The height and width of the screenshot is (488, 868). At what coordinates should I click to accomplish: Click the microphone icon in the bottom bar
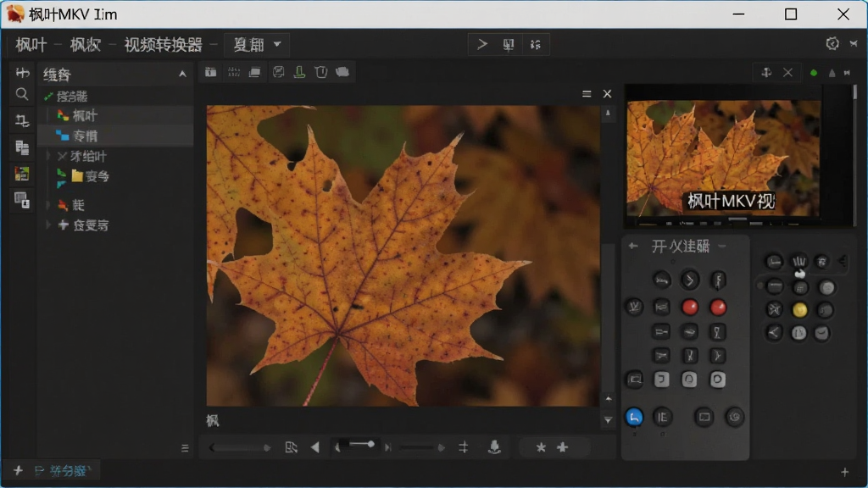click(494, 447)
